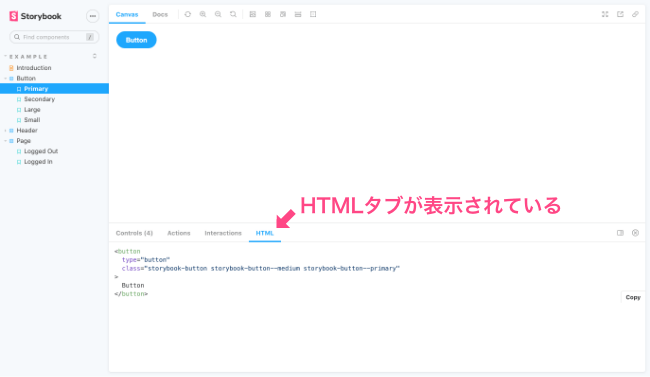Open the background color picker tool

pos(252,14)
